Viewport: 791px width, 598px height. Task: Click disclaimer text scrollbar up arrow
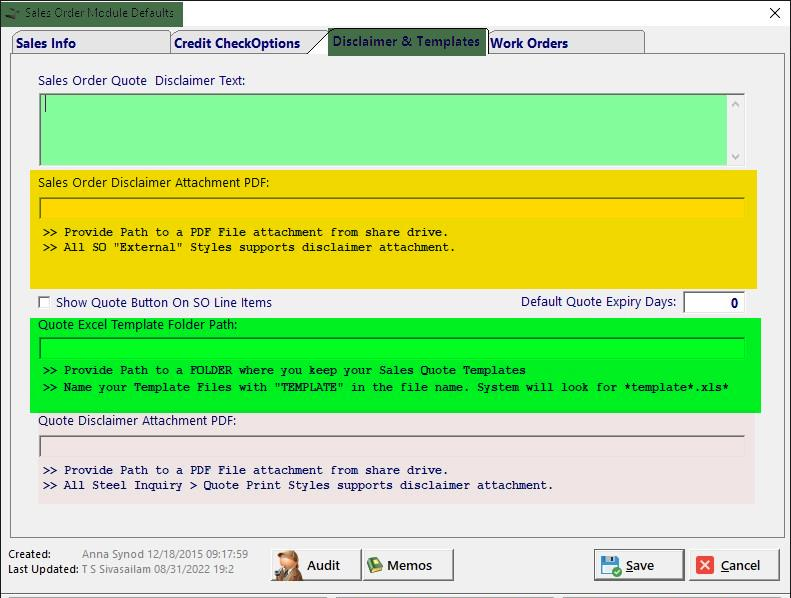tap(736, 104)
